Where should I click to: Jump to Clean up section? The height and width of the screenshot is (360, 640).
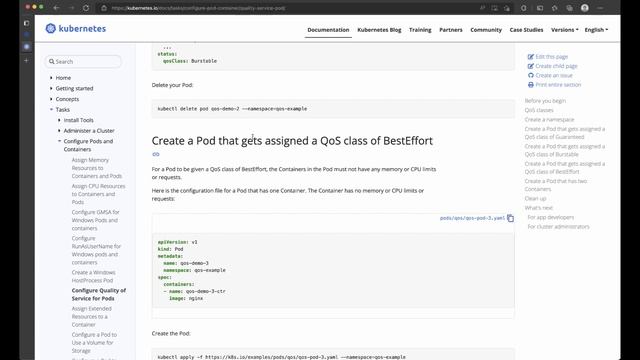click(x=535, y=198)
